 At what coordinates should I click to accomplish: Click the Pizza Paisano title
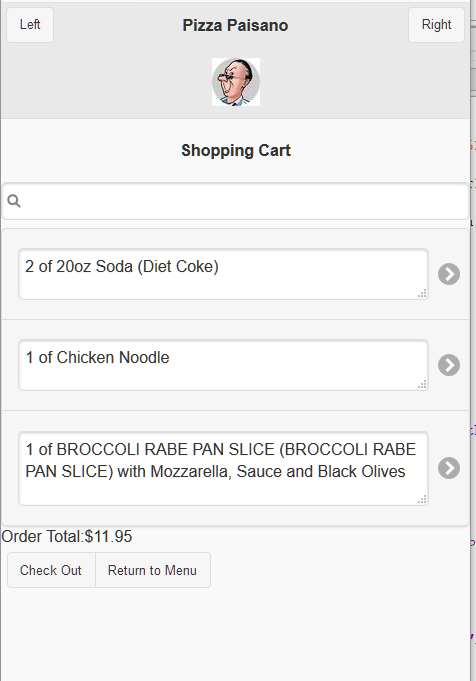click(235, 25)
